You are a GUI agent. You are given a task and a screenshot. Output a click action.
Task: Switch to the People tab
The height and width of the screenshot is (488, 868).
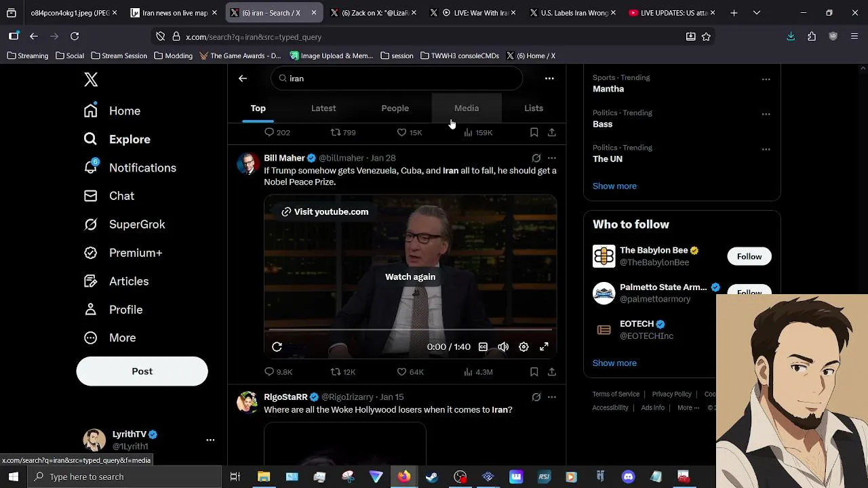(395, 108)
